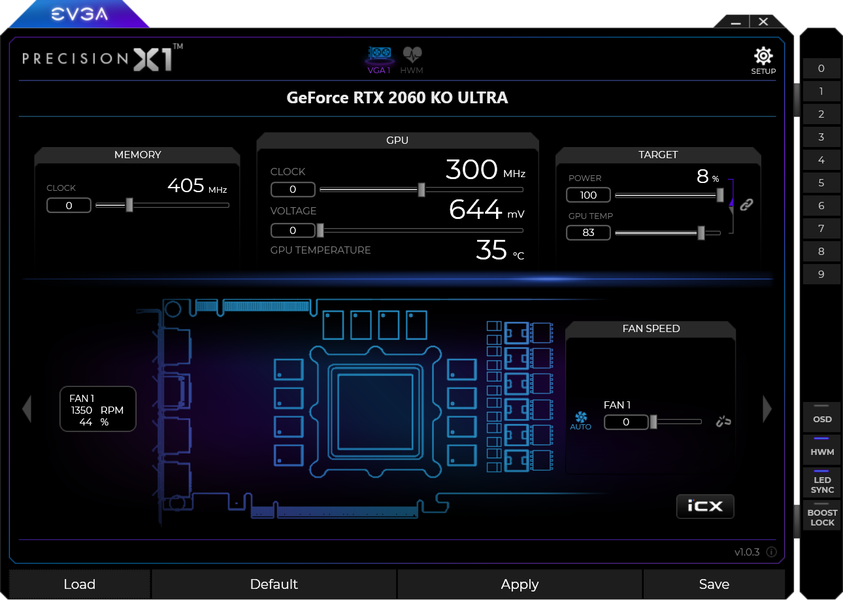Select profile slot 4
This screenshot has height=600, width=843.
coord(821,160)
